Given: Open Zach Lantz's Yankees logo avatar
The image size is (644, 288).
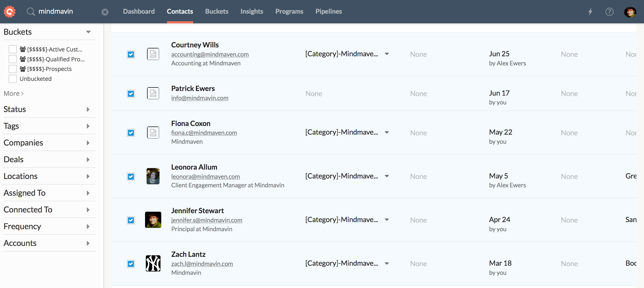Looking at the screenshot, I should coord(153,263).
